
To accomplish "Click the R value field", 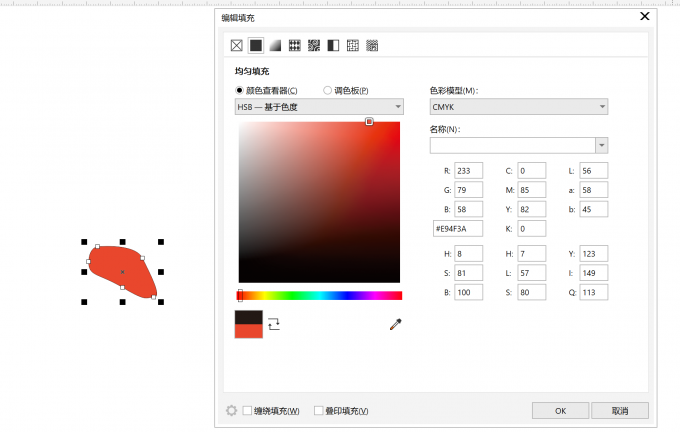I will (468, 171).
